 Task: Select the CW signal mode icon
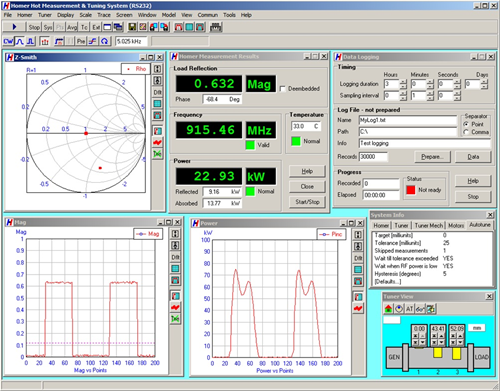[x=8, y=41]
